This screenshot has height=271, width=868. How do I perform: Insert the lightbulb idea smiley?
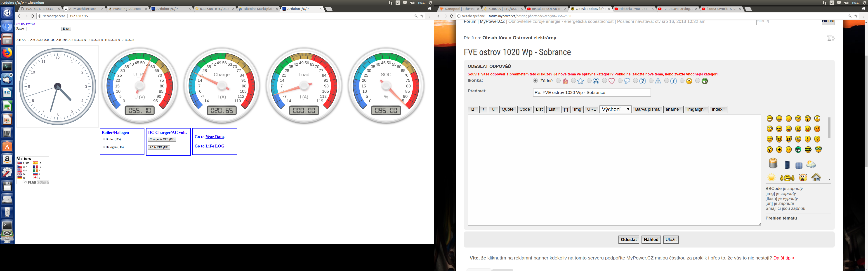point(770,150)
